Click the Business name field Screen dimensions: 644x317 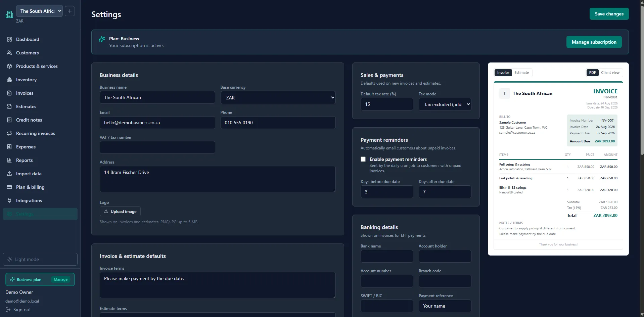click(157, 97)
